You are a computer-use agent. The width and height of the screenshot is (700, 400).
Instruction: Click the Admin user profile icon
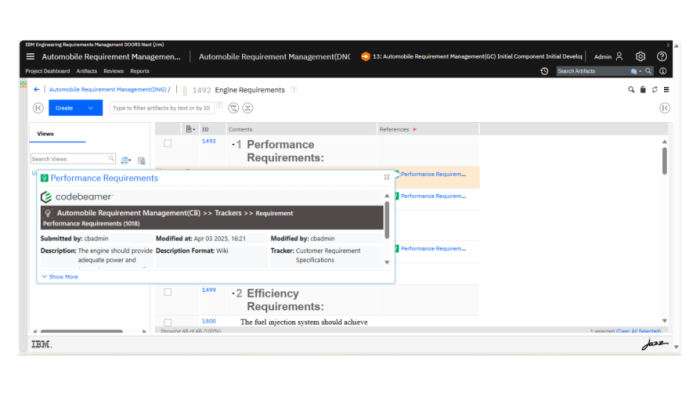click(619, 57)
